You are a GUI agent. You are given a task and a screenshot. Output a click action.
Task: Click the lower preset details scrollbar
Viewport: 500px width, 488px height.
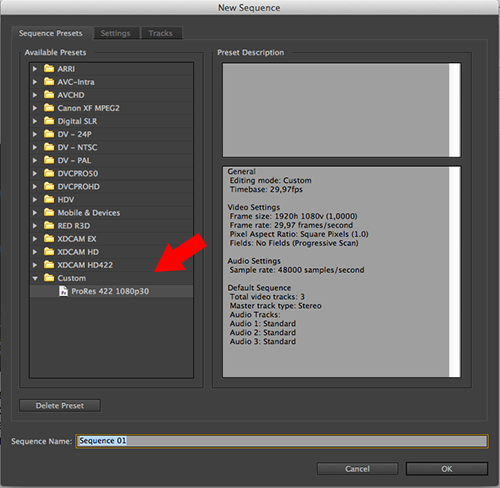point(455,272)
